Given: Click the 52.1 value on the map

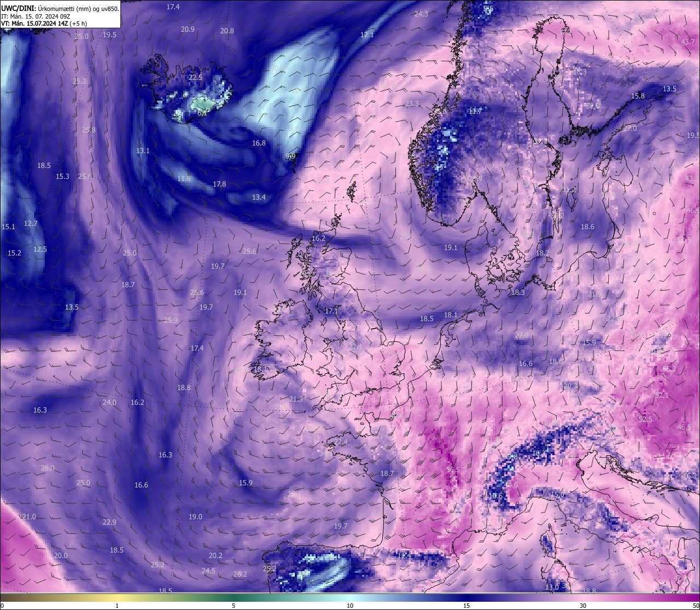Looking at the screenshot, I should [662, 395].
